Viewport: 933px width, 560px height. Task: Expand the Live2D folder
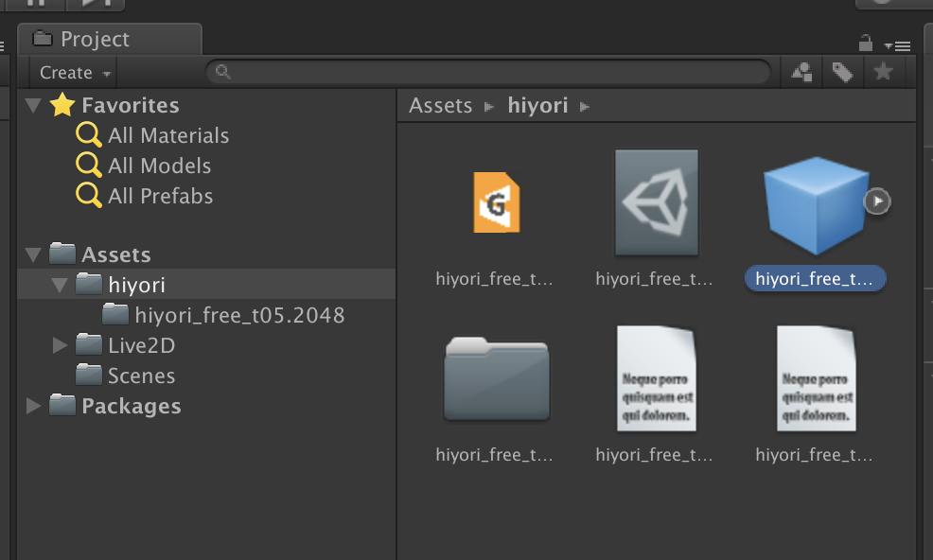61,345
